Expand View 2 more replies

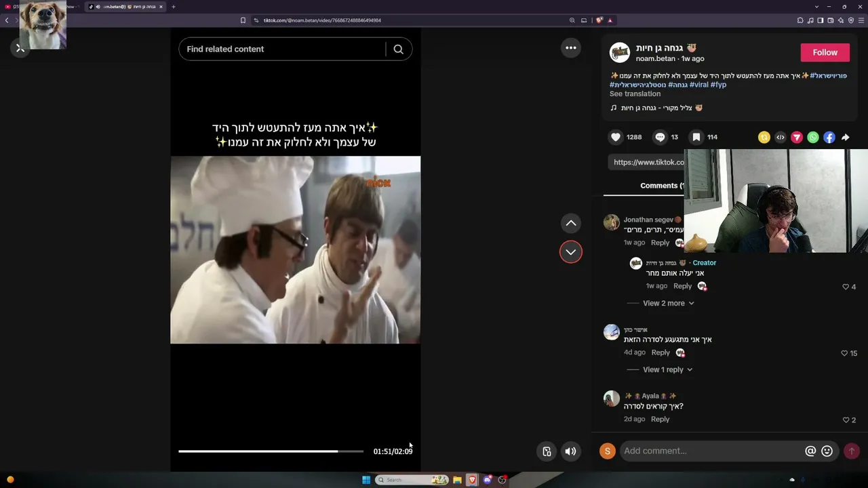[669, 303]
